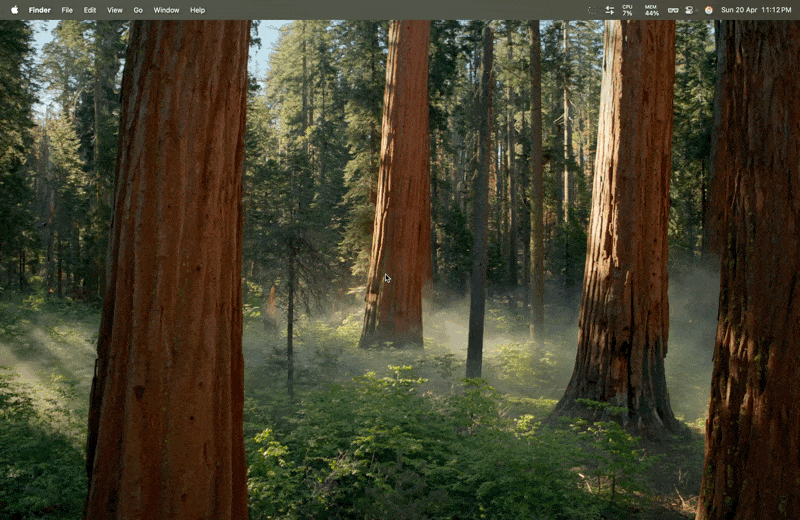Open the Help menu
This screenshot has width=800, height=520.
197,10
